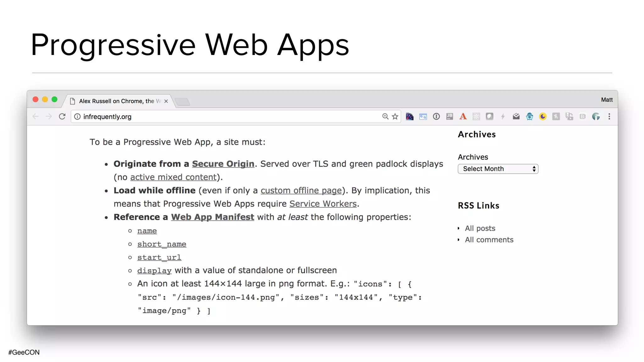Click the red letter A extension icon
The height and width of the screenshot is (362, 644).
[x=463, y=117]
